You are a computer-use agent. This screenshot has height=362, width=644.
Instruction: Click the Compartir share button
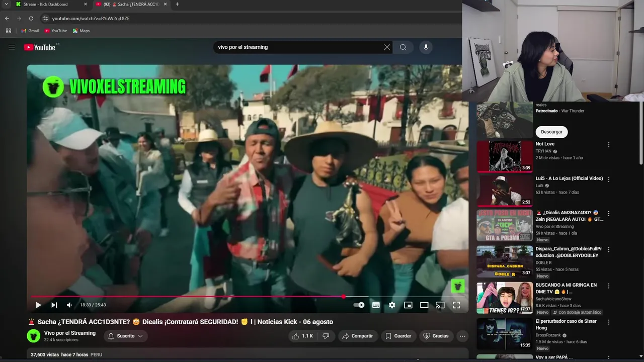[358, 336]
